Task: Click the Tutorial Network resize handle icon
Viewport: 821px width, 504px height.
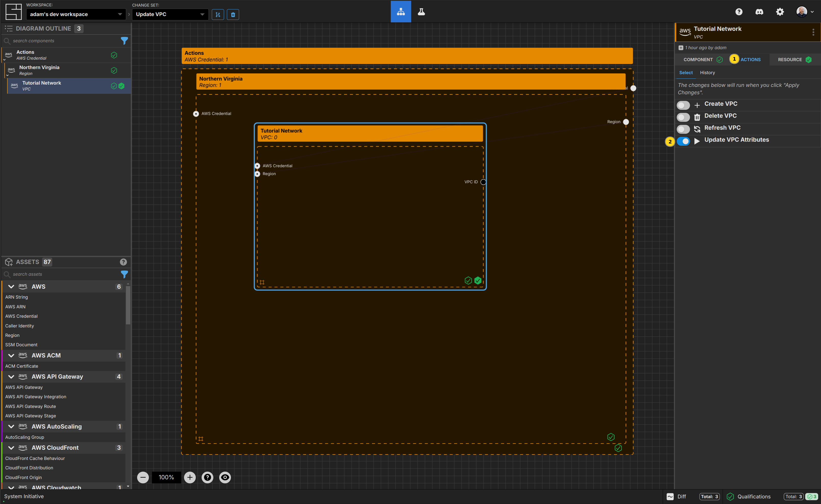Action: click(x=262, y=282)
